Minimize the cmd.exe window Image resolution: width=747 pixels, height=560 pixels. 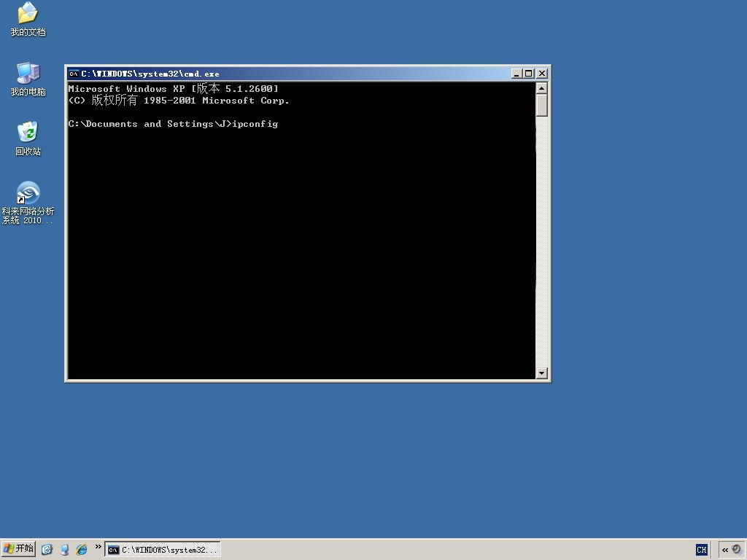[516, 74]
